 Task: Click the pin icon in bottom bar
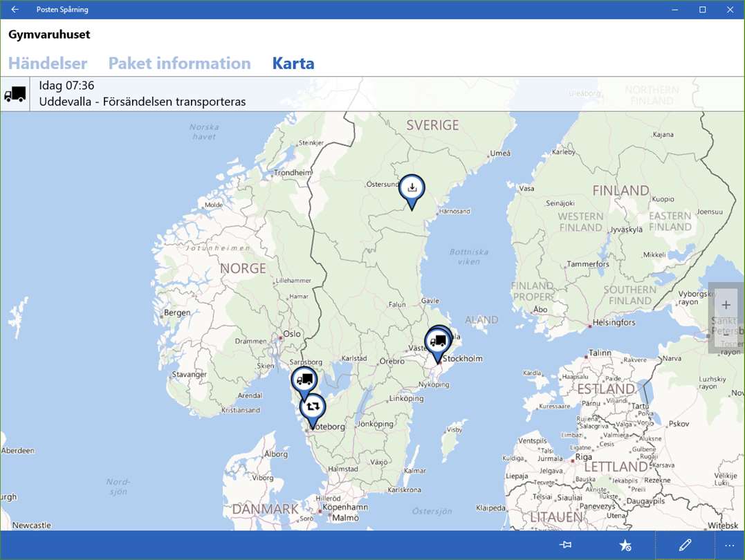pos(565,545)
